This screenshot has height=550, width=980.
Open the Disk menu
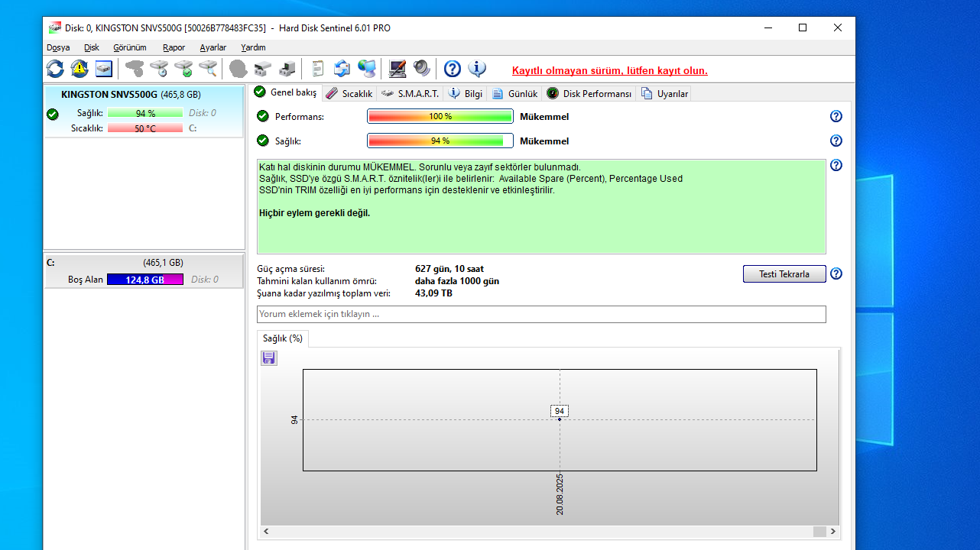tap(92, 47)
